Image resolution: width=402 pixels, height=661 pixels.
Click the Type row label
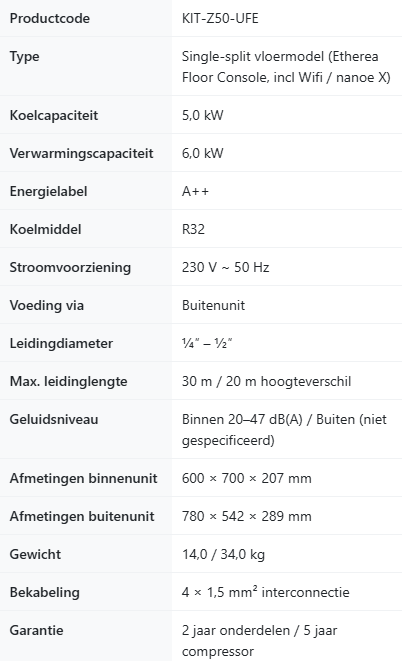[24, 56]
